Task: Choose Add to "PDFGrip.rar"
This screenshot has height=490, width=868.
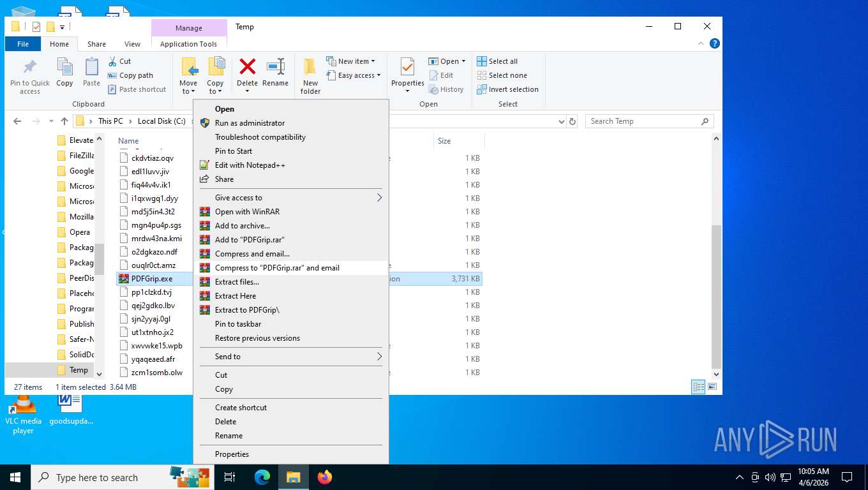Action: pyautogui.click(x=291, y=240)
